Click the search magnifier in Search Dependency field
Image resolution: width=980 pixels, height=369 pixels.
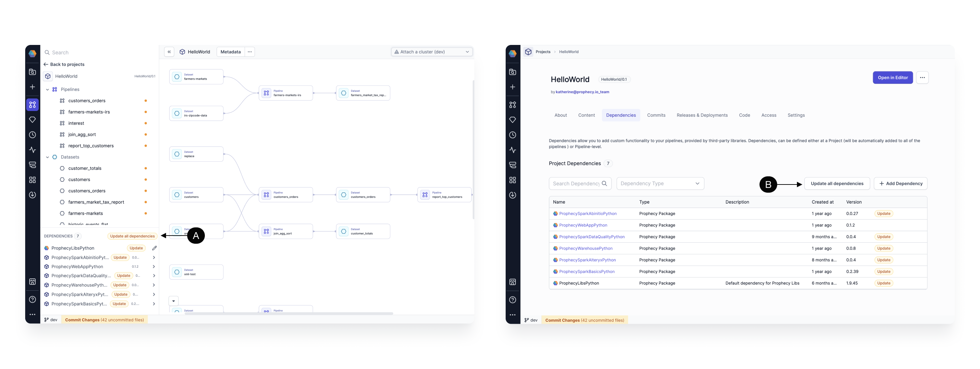tap(604, 183)
